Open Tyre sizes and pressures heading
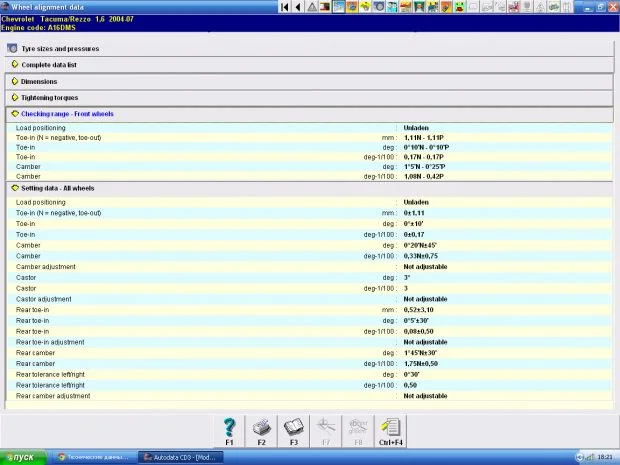Image resolution: width=620 pixels, height=465 pixels. [x=60, y=48]
